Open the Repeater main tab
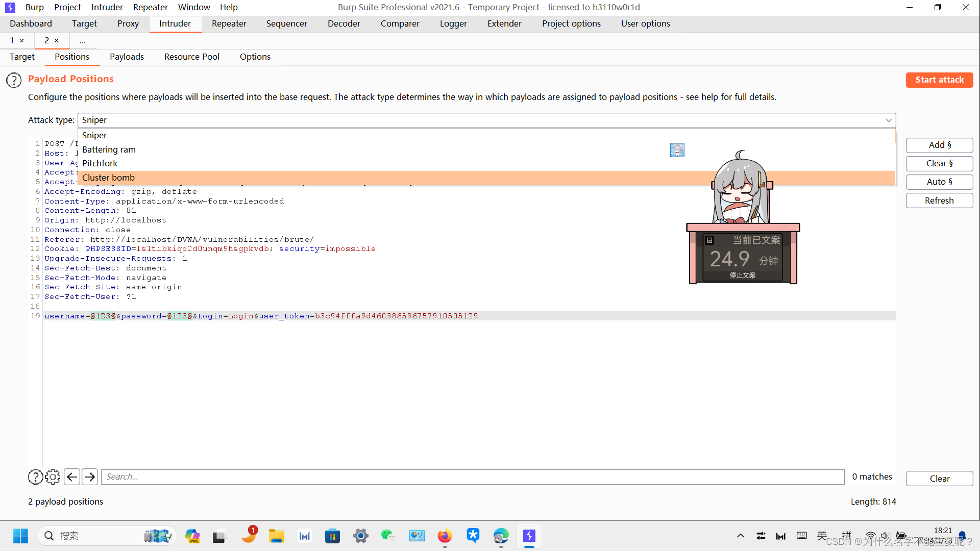This screenshot has width=980, height=551. point(229,23)
